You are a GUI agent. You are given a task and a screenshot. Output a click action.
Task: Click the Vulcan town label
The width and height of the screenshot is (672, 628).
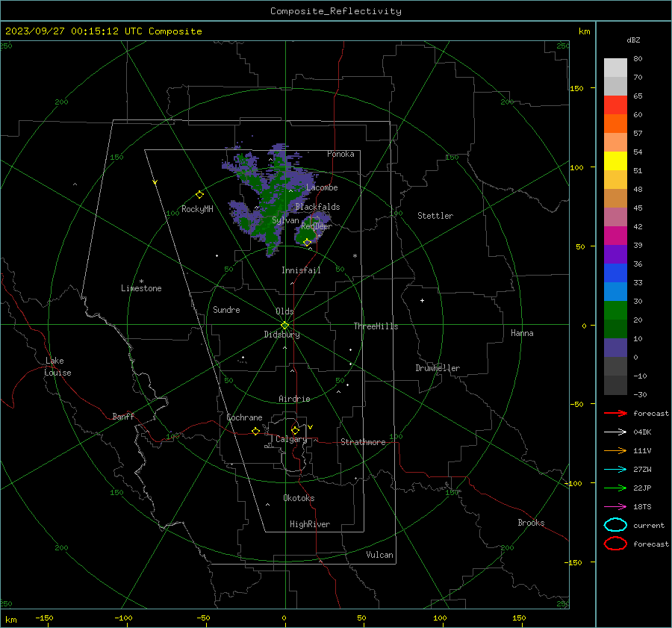379,555
